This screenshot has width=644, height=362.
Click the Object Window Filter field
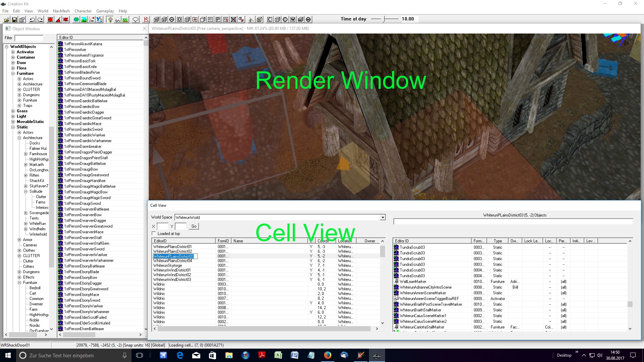29,38
